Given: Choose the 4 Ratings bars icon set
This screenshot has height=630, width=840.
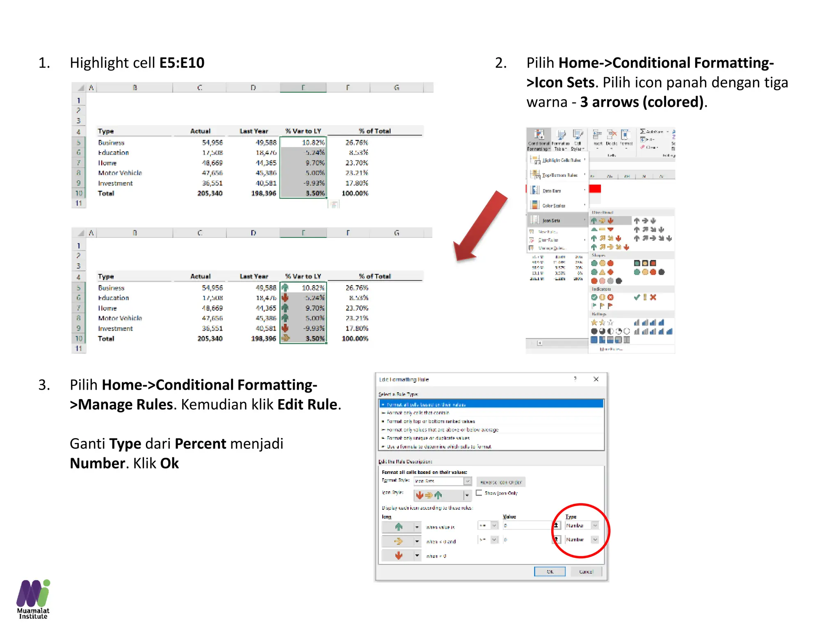Looking at the screenshot, I should pyautogui.click(x=649, y=323).
